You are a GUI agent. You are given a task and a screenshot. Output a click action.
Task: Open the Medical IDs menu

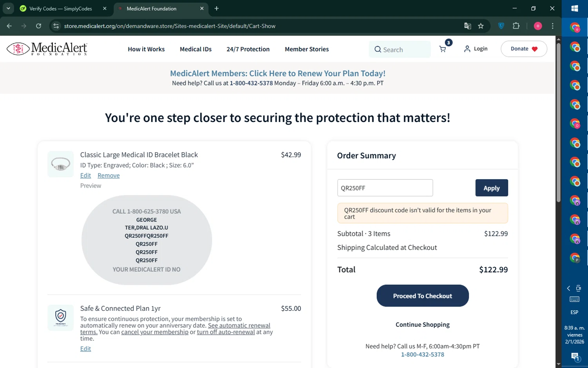pos(196,49)
